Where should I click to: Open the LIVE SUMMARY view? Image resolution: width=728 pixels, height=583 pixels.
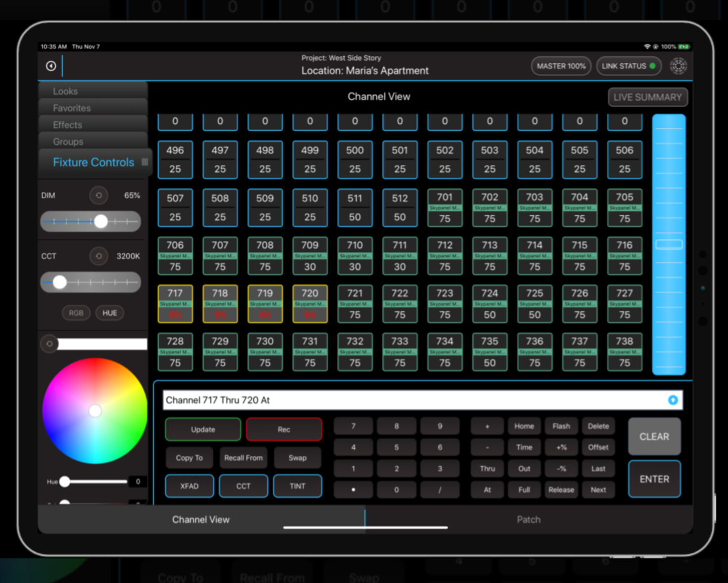point(647,97)
